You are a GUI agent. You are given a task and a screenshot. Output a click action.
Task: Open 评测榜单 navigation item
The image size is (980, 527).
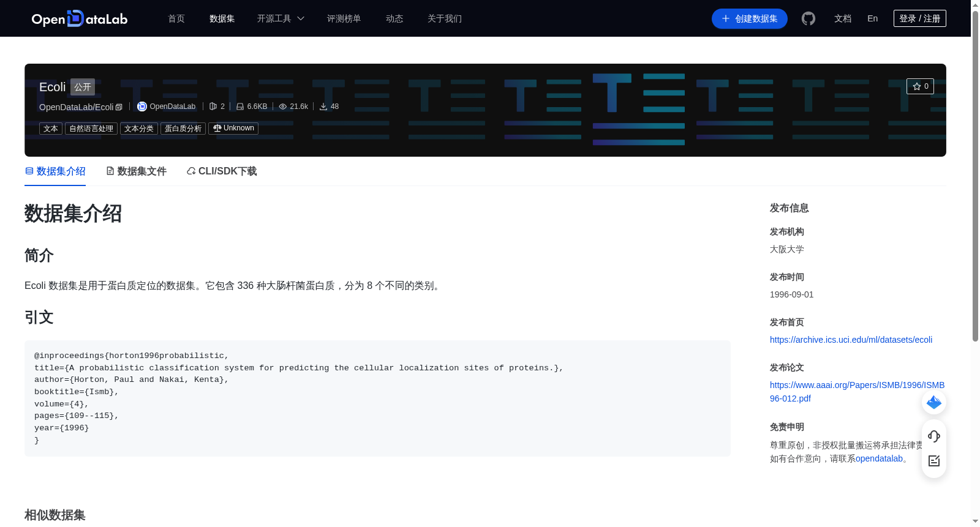(344, 18)
